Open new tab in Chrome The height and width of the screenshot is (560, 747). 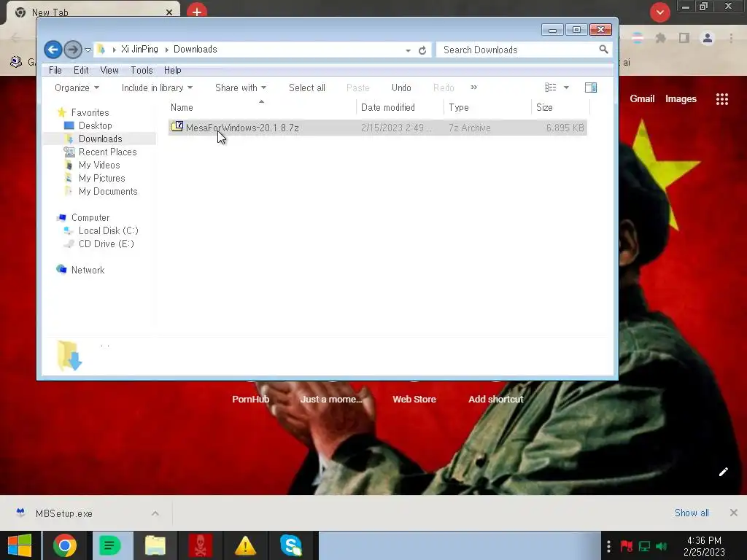pyautogui.click(x=197, y=12)
